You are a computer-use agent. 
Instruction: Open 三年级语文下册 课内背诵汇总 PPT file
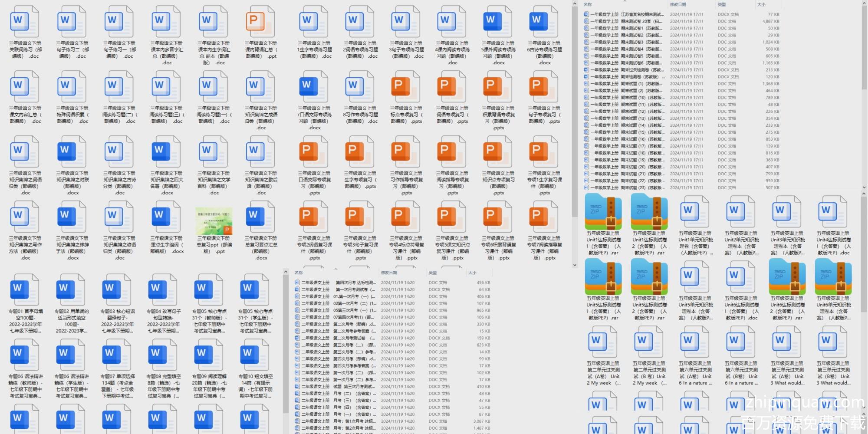pos(260,22)
